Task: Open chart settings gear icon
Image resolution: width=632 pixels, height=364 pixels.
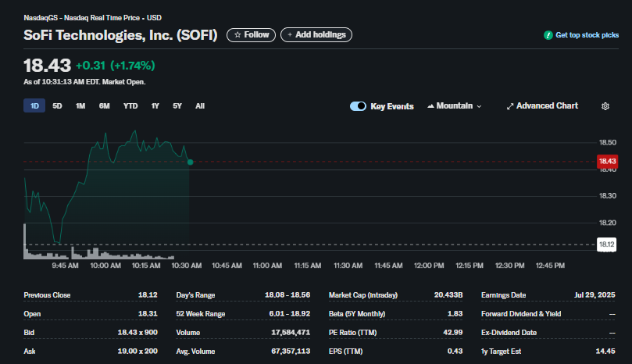Action: coord(605,106)
